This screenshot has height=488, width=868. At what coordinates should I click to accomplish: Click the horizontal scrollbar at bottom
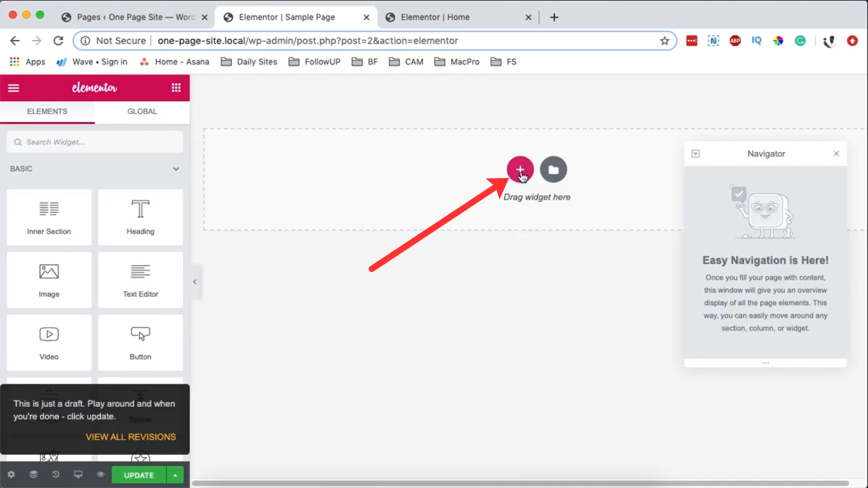point(520,484)
